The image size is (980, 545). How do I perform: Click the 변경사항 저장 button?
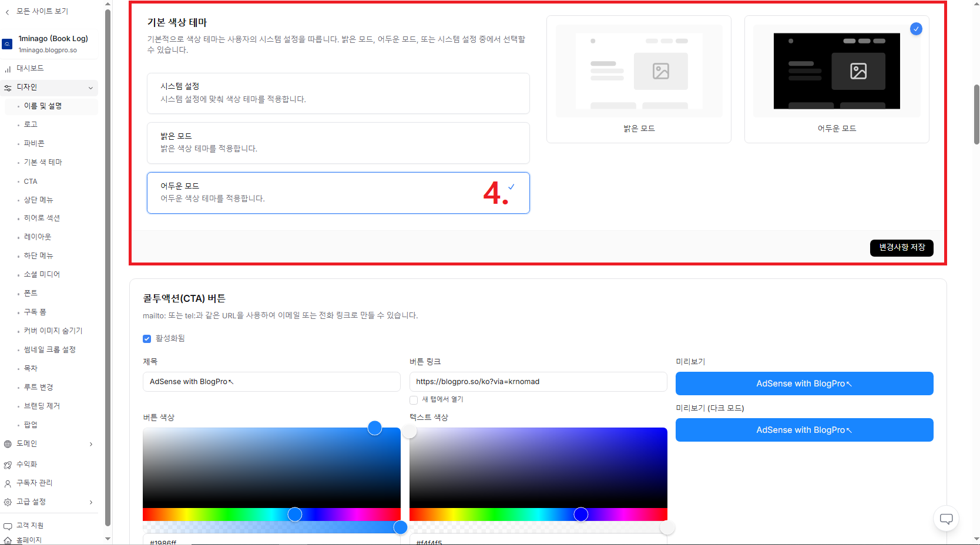click(901, 248)
